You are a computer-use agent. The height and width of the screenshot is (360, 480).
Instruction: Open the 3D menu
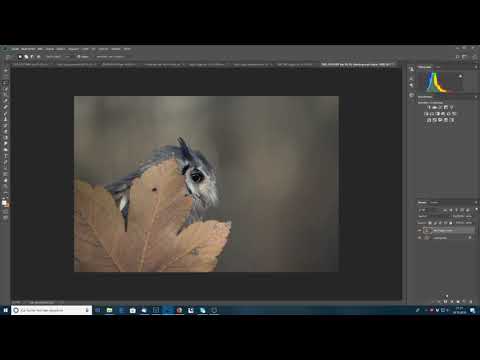[x=94, y=49]
